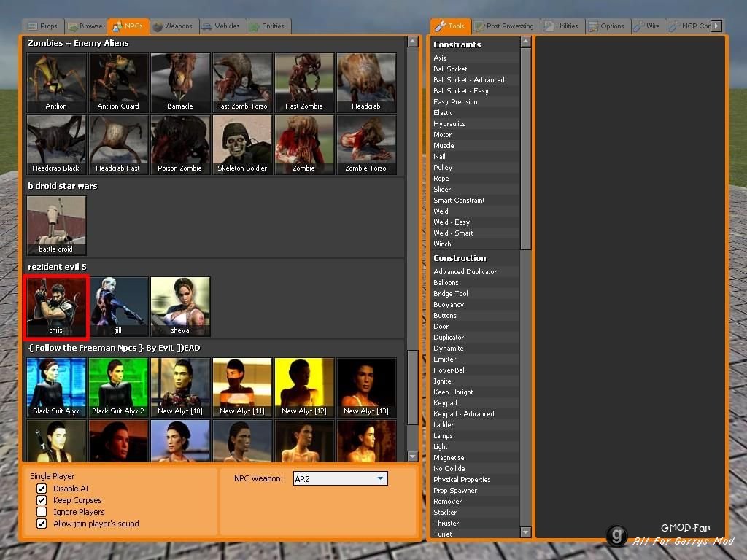
Task: Click the tab strip right arrow
Action: [716, 26]
